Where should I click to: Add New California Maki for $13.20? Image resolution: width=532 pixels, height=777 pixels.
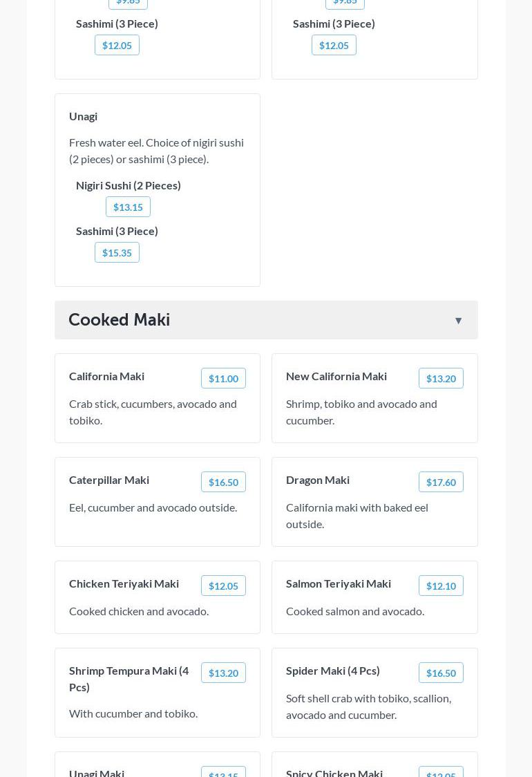coord(441,378)
